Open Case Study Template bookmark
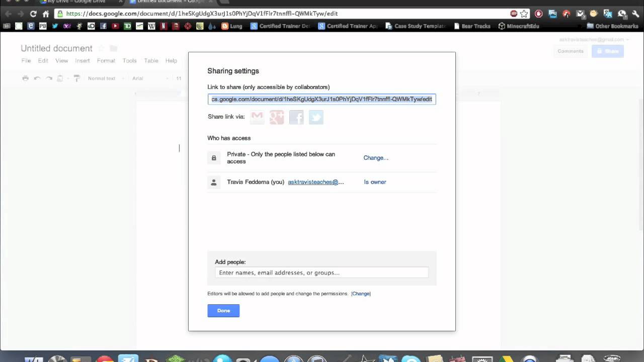This screenshot has width=644, height=362. (416, 26)
